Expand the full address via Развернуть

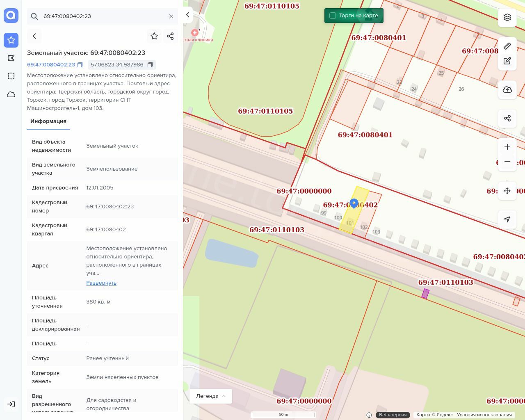[101, 283]
